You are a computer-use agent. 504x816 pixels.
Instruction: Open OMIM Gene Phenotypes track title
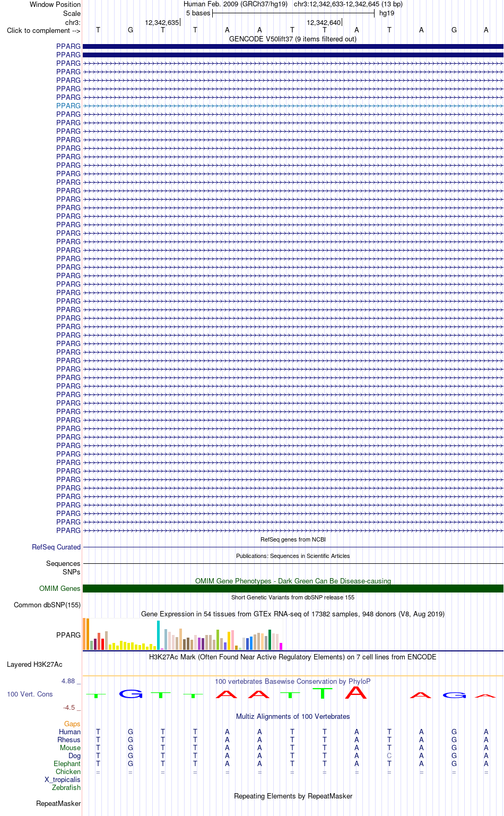[293, 581]
